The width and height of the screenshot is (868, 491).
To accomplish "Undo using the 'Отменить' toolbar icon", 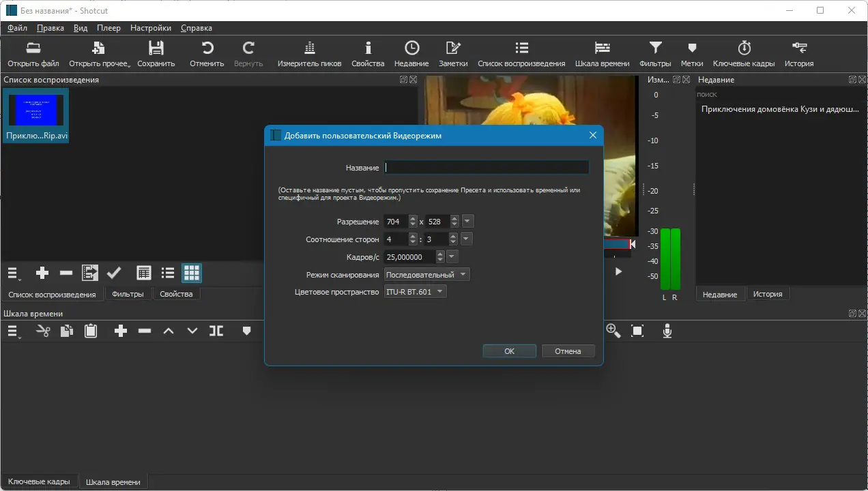I will tap(207, 48).
